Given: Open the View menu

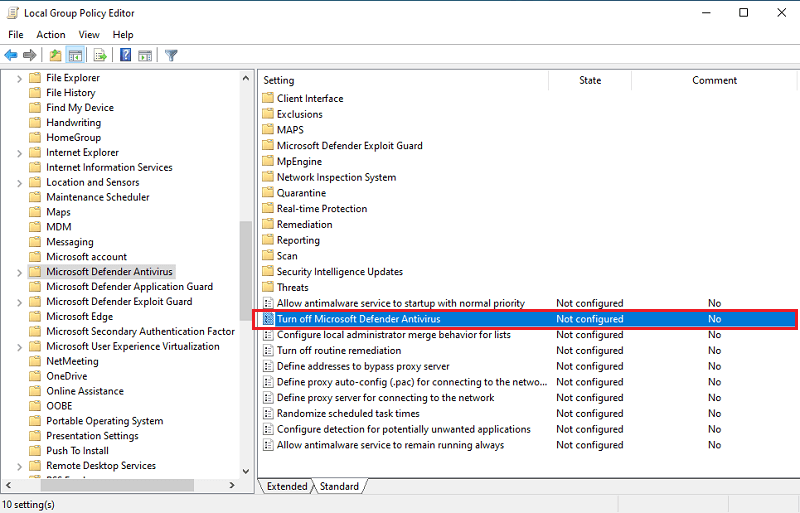Looking at the screenshot, I should coord(89,34).
